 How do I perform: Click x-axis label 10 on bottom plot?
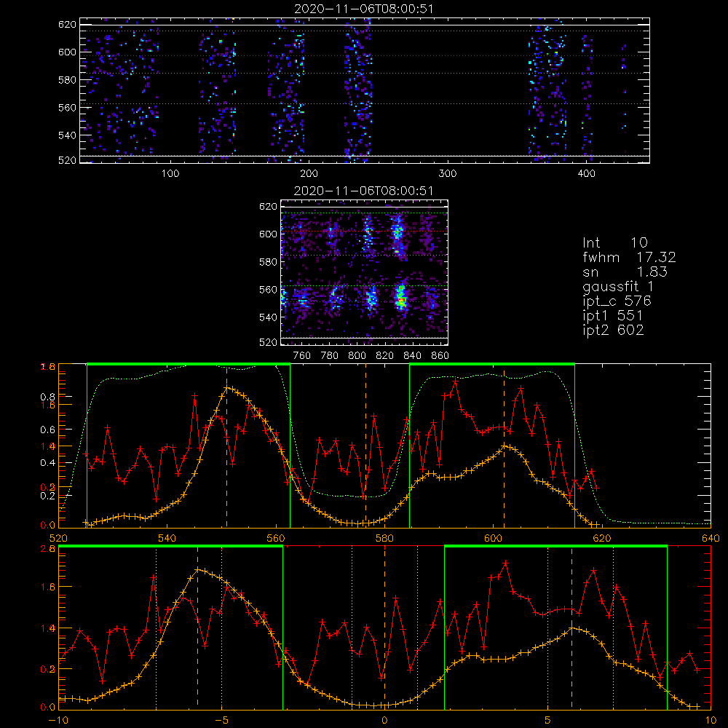coord(711,721)
